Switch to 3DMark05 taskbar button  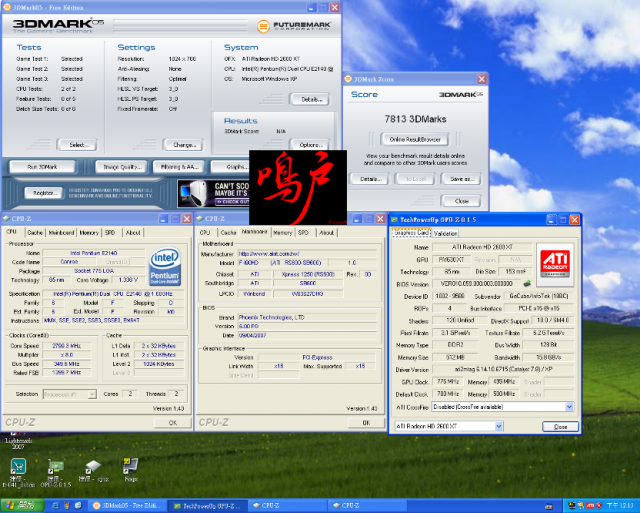click(128, 505)
